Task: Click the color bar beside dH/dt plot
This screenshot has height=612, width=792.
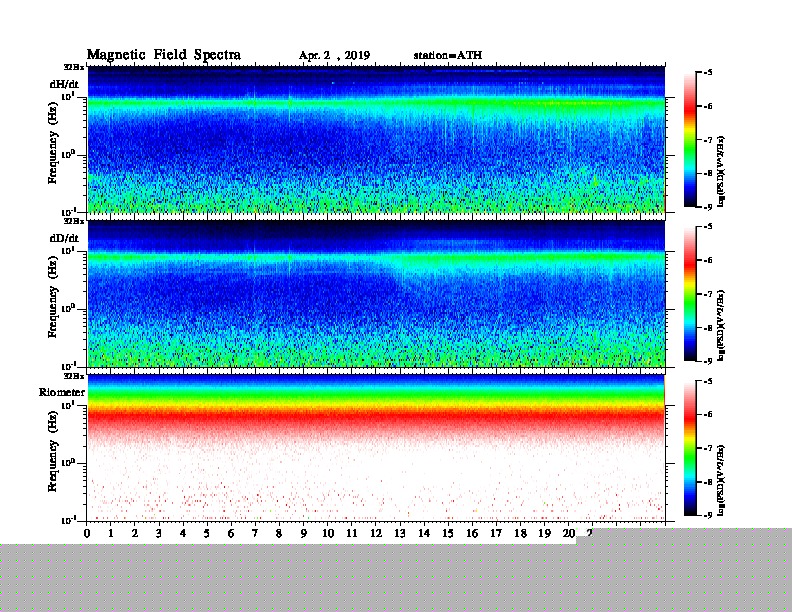Action: [x=690, y=140]
